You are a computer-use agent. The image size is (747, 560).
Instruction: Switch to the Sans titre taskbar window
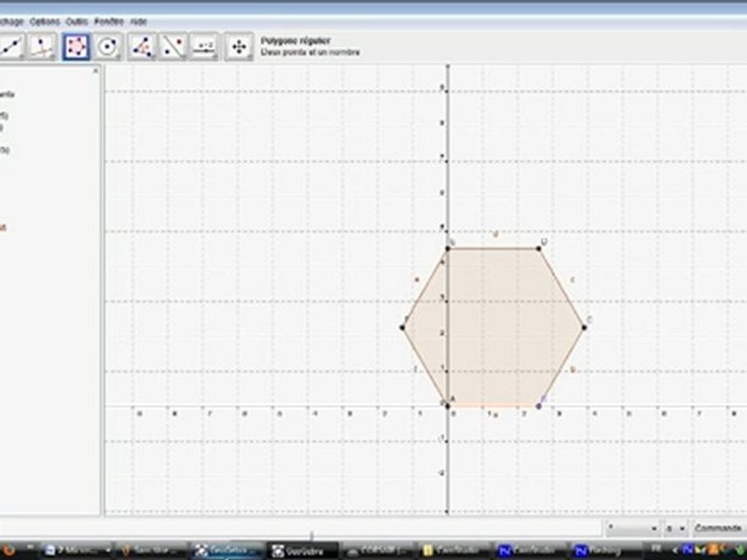(x=152, y=551)
